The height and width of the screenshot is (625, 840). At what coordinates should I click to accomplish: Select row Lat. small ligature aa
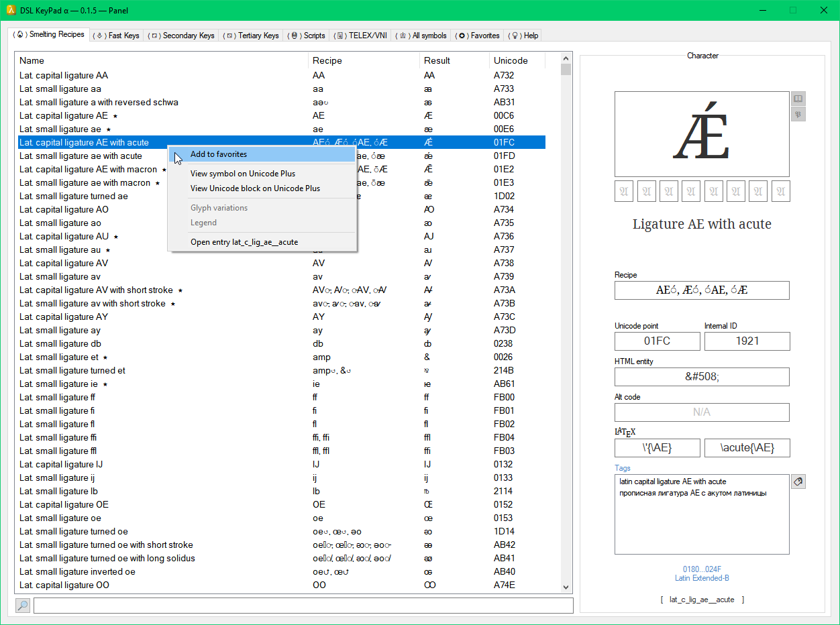(x=281, y=89)
